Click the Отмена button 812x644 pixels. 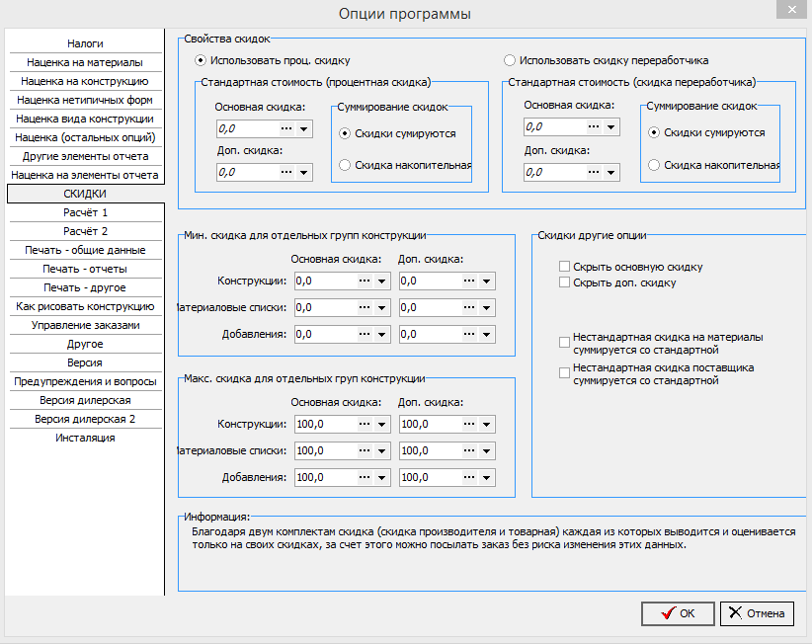pos(757,614)
